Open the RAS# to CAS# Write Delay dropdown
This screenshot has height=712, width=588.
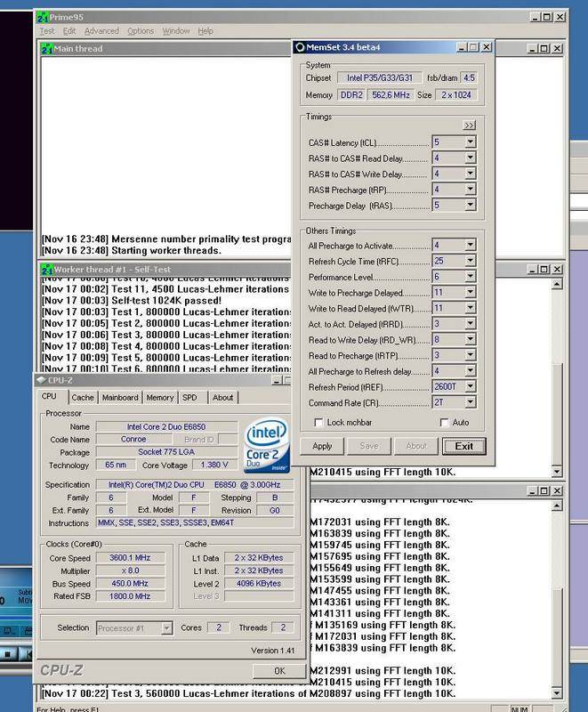(471, 174)
